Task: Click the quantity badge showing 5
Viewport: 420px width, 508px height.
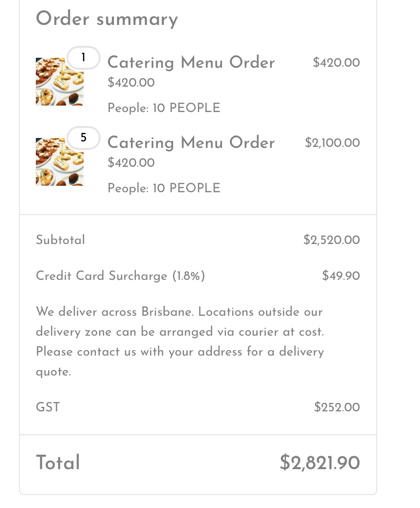Action: click(84, 138)
